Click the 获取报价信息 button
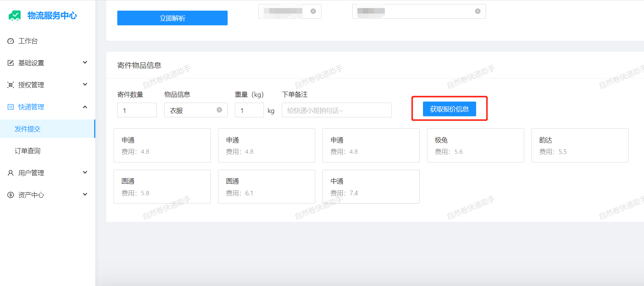The image size is (644, 286). click(449, 109)
